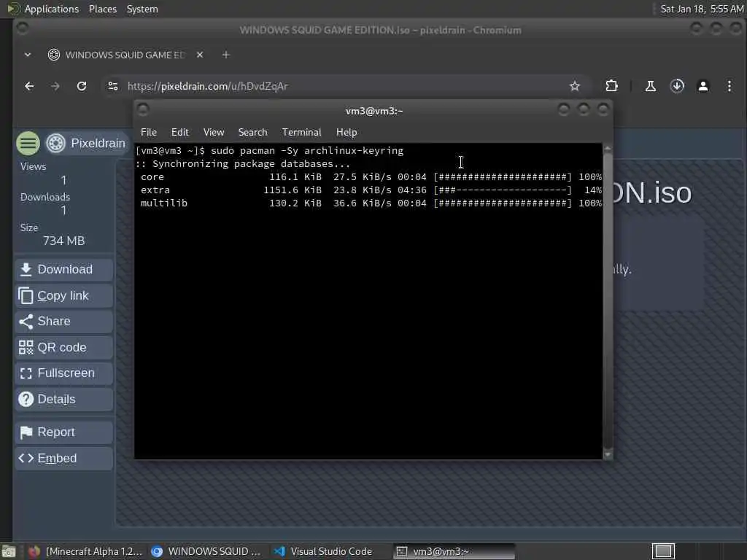Open the terminal Search menu

(x=252, y=133)
